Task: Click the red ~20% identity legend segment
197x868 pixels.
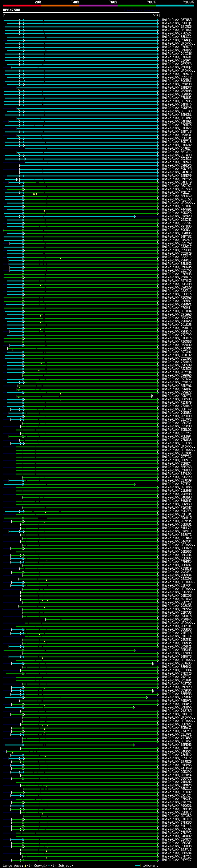Action: tap(22, 6)
